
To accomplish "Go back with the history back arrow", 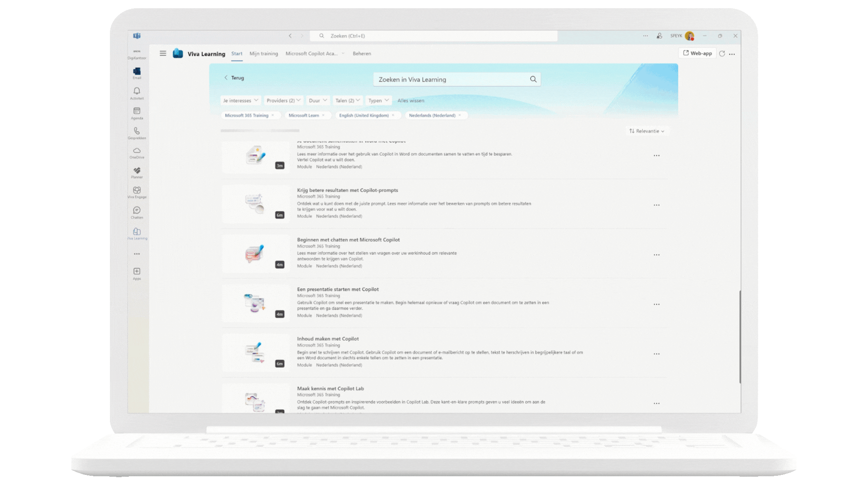I will click(x=290, y=36).
